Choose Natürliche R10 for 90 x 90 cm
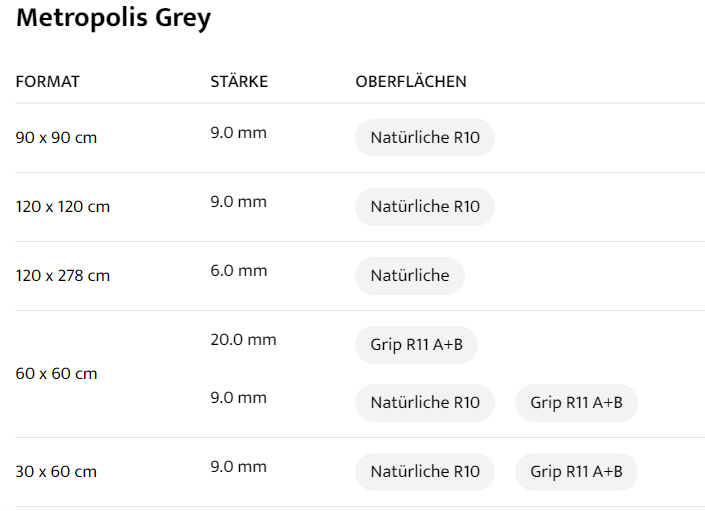705x511 pixels. coord(425,138)
